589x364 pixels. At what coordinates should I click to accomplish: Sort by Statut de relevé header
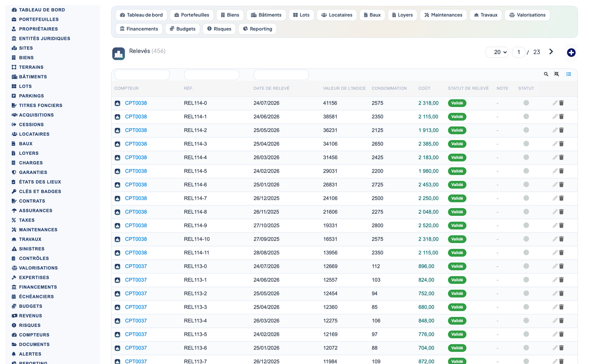pyautogui.click(x=468, y=88)
